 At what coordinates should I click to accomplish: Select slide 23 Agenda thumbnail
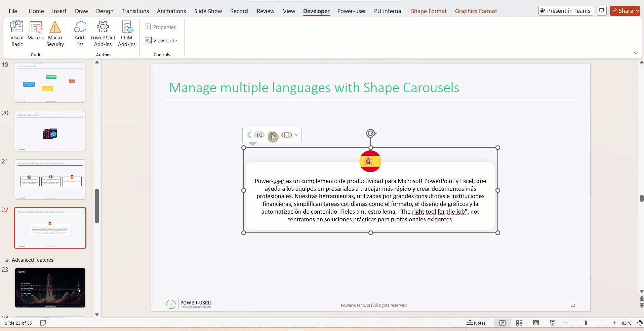tap(50, 288)
